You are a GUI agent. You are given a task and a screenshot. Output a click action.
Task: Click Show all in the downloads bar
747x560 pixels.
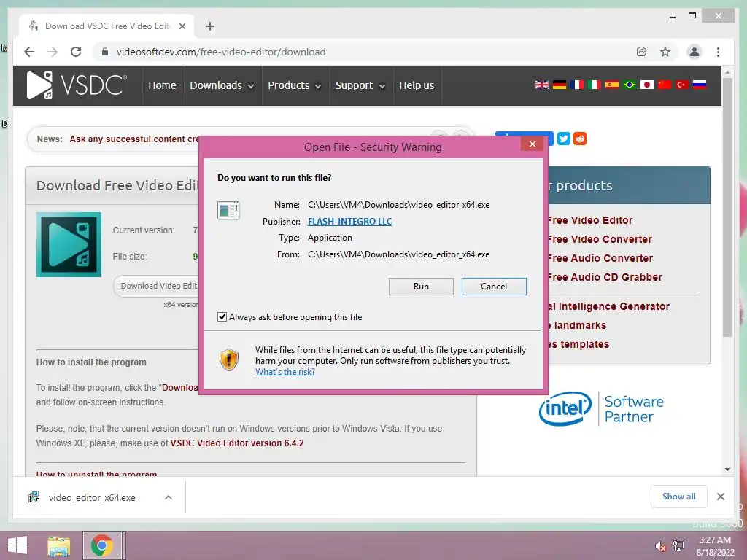(679, 497)
